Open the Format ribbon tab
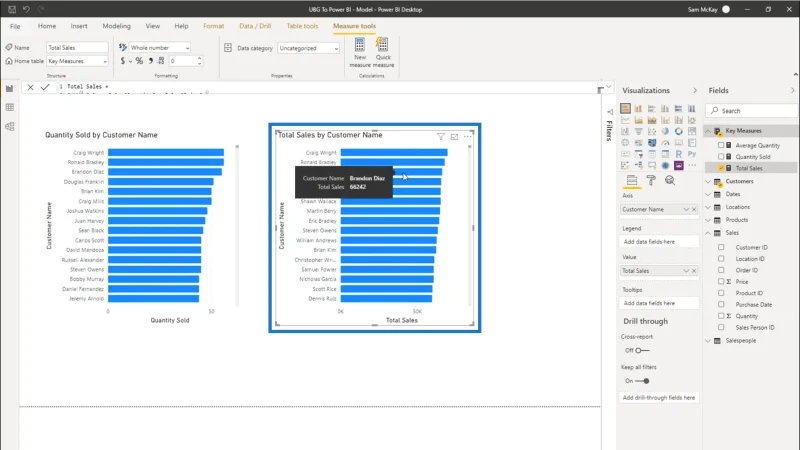This screenshot has width=800, height=450. click(x=213, y=26)
